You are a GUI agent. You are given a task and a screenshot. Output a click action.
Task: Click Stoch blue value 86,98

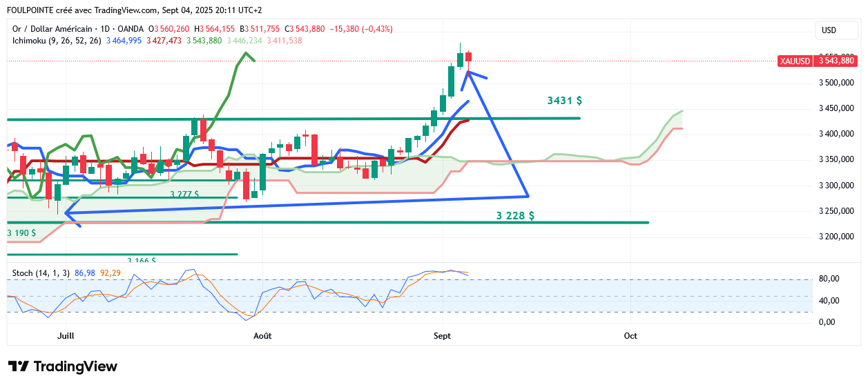click(84, 273)
